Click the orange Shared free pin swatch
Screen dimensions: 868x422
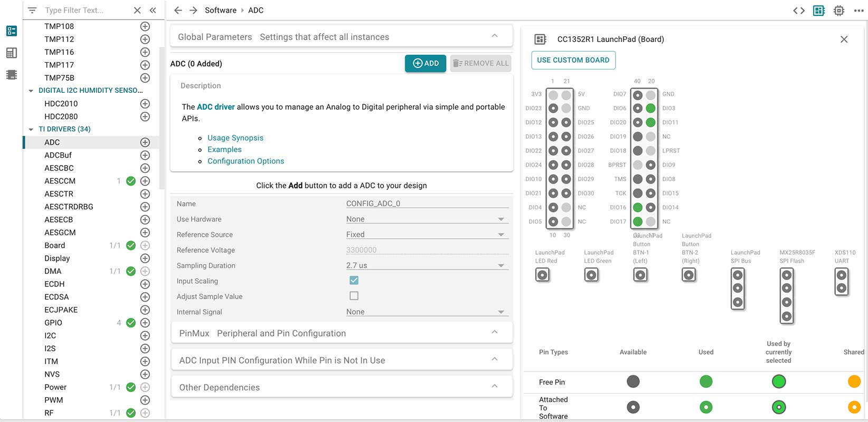854,381
